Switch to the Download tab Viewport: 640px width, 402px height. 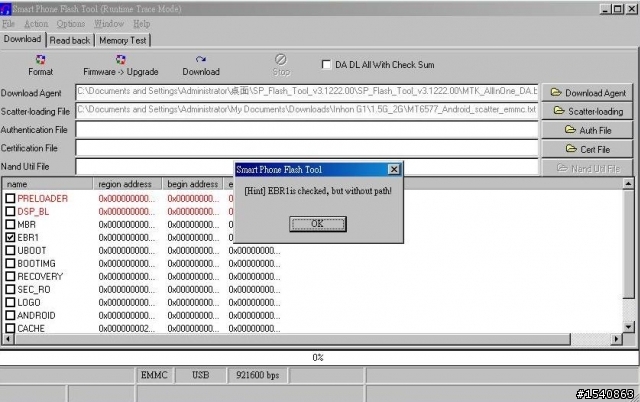(x=22, y=39)
